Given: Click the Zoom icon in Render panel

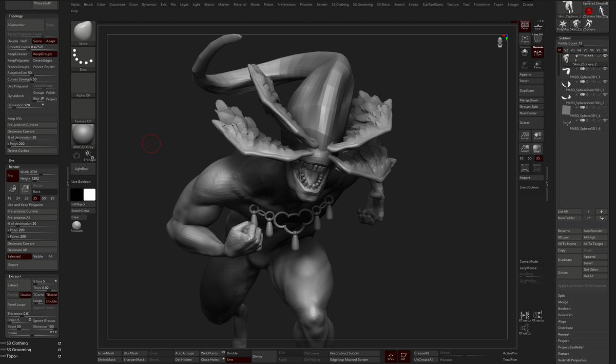Looking at the screenshot, I should click(x=25, y=188).
